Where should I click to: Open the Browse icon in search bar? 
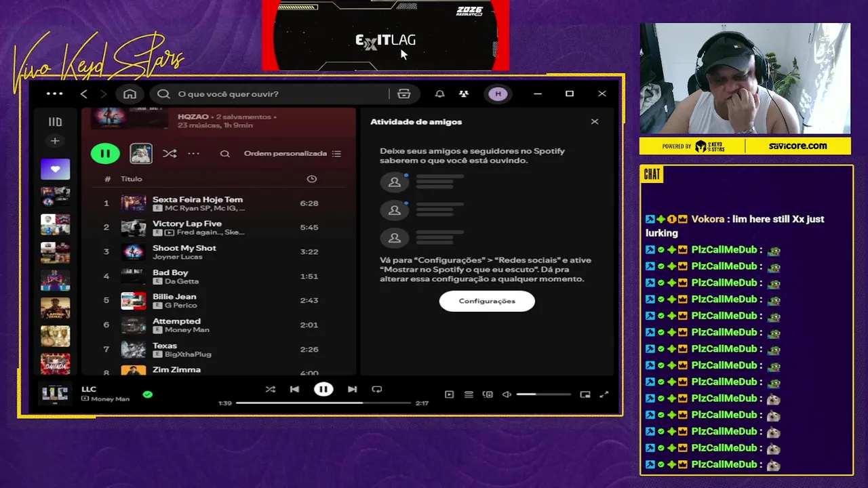click(x=404, y=94)
